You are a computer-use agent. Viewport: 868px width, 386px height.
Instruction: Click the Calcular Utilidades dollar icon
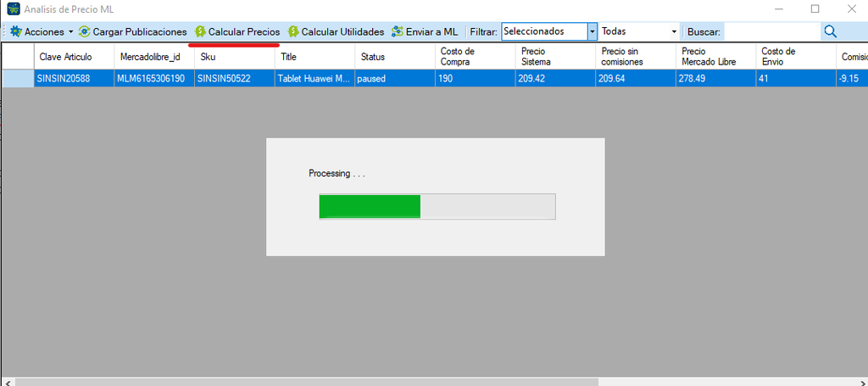(x=293, y=31)
